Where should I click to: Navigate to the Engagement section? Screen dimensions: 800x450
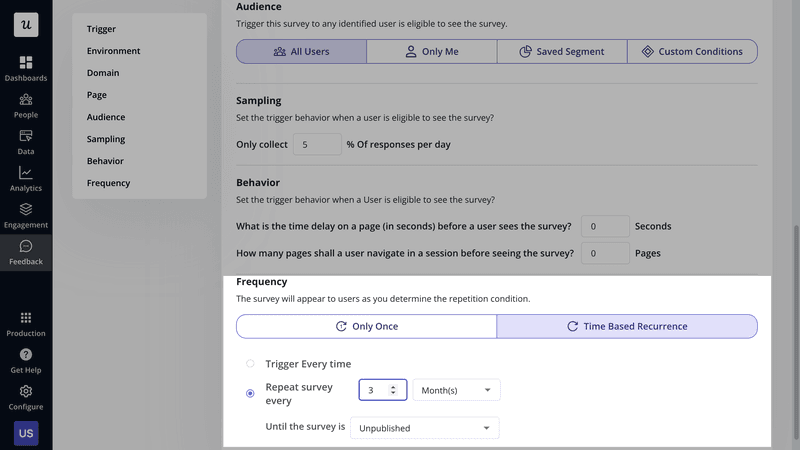pos(26,210)
